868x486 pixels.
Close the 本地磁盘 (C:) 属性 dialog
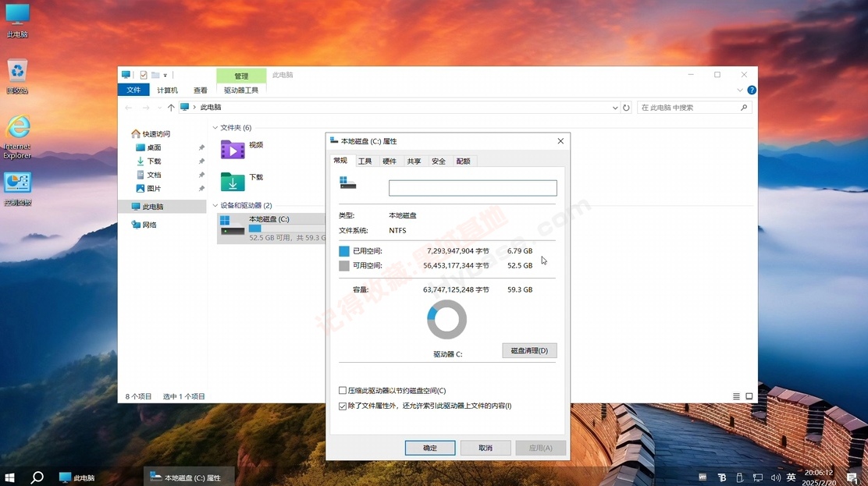(x=560, y=141)
